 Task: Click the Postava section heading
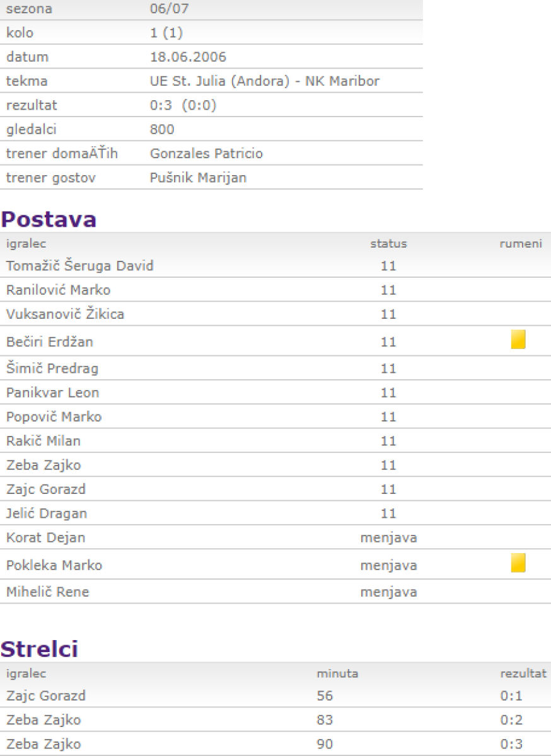49,219
